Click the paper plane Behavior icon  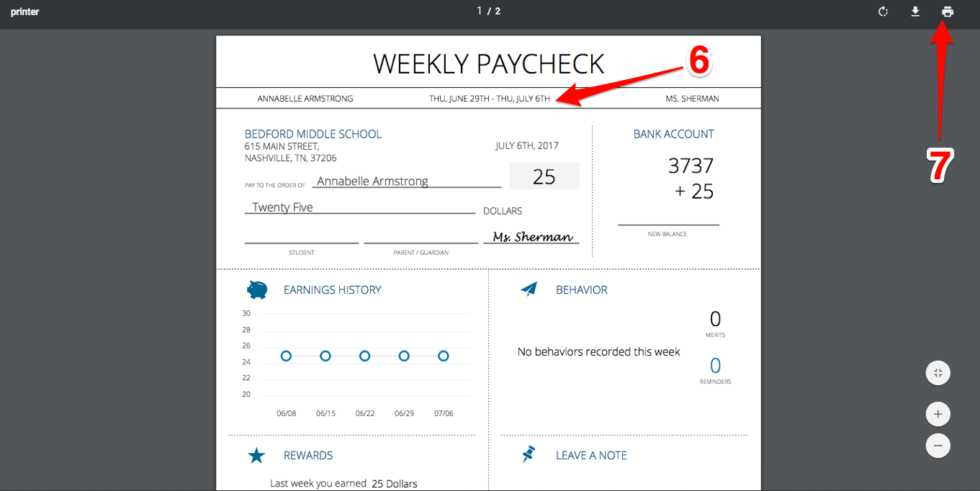[529, 289]
